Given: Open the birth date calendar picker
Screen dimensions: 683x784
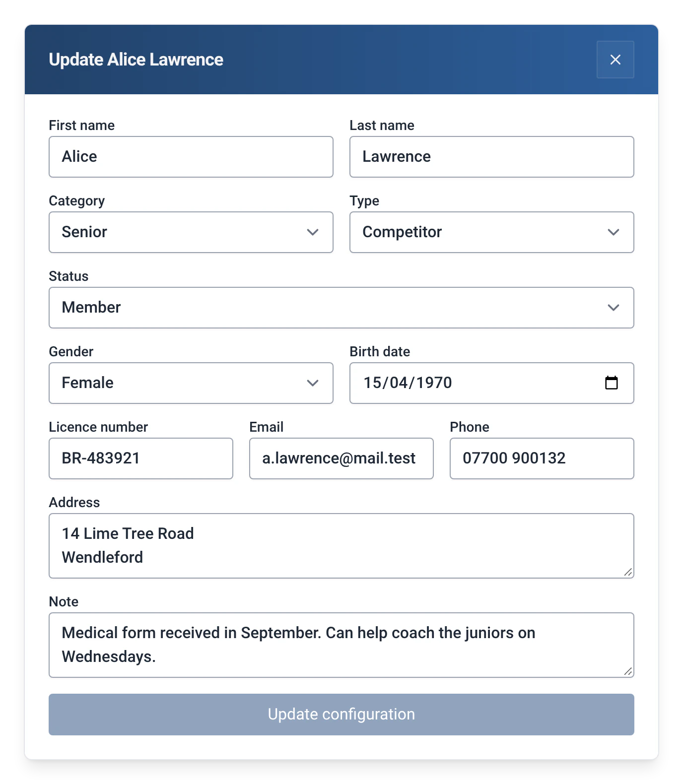Looking at the screenshot, I should tap(611, 383).
